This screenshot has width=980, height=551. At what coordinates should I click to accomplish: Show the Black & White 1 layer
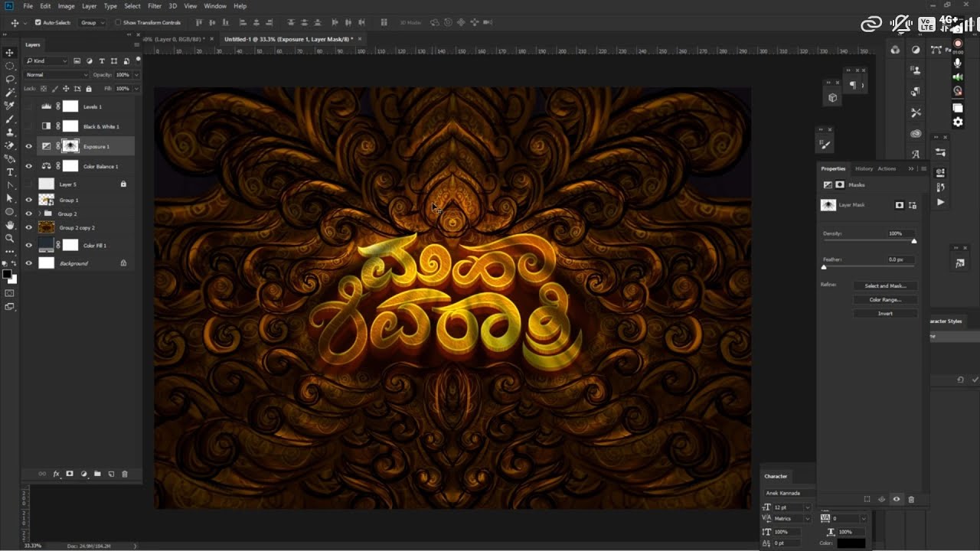click(29, 126)
